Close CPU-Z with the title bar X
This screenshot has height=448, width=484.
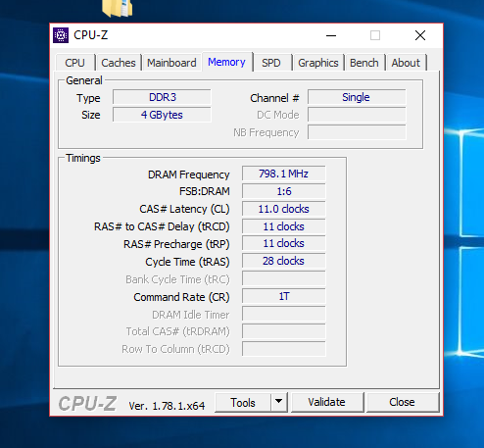(x=420, y=35)
